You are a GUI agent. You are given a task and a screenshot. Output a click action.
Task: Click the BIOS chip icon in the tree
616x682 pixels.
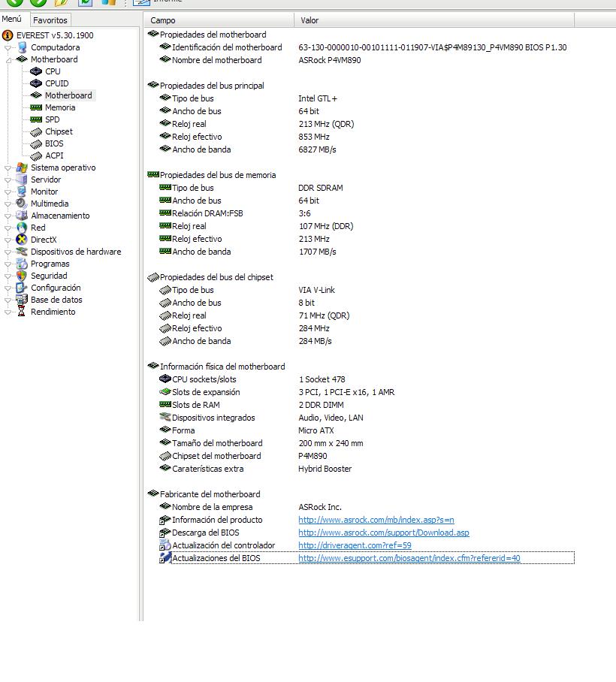35,144
